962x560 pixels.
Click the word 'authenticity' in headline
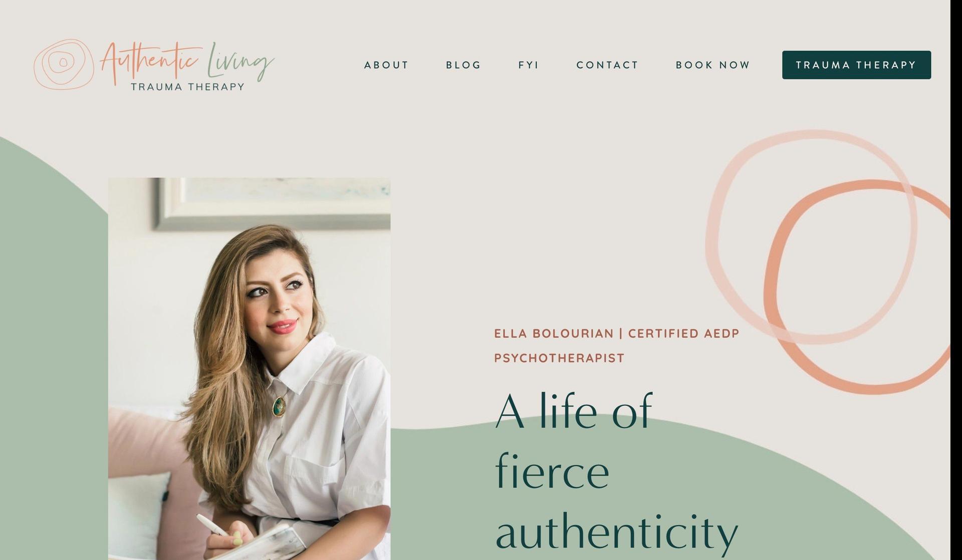pos(617,531)
